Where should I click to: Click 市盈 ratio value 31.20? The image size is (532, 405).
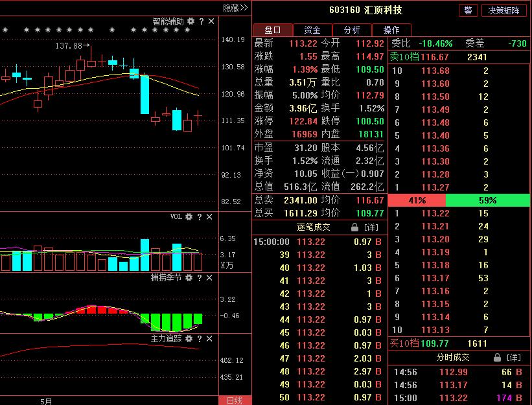point(306,148)
